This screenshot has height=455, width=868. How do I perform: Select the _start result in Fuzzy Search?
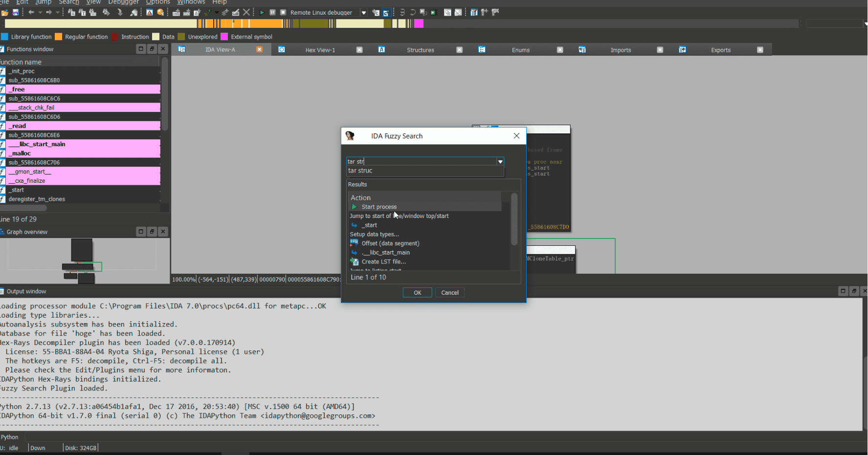425,225
